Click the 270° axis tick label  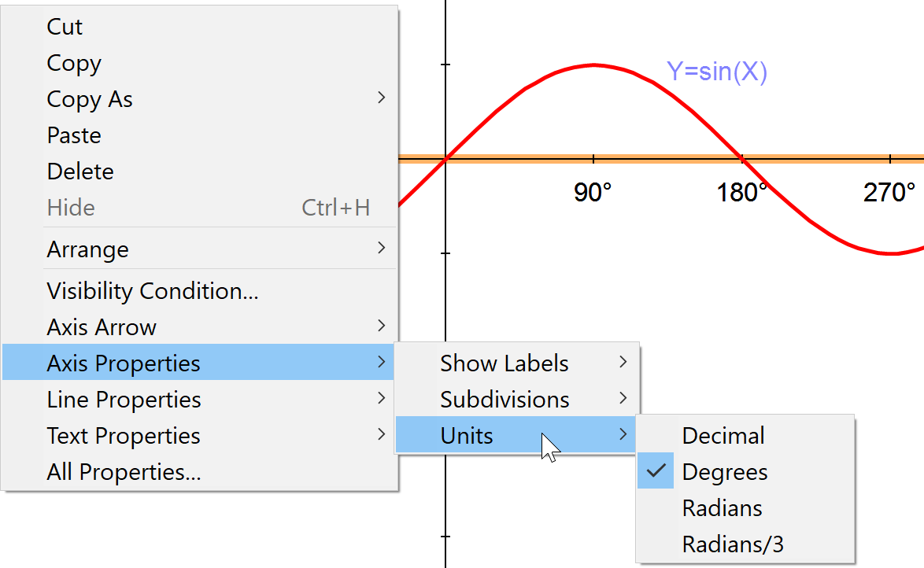pos(889,193)
